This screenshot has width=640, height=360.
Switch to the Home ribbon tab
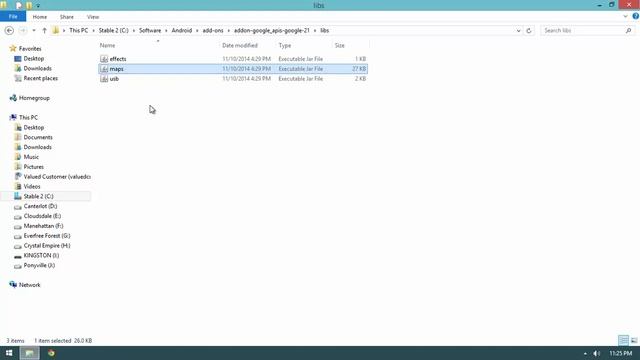click(40, 17)
